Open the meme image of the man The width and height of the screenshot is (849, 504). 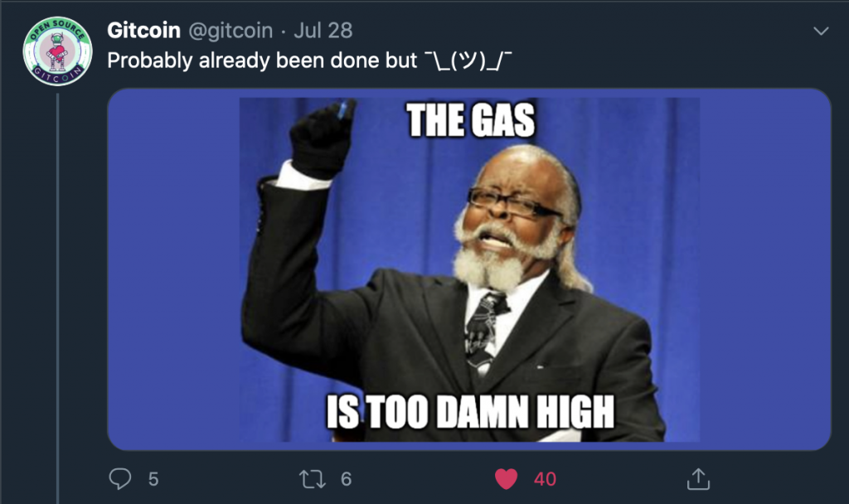469,269
